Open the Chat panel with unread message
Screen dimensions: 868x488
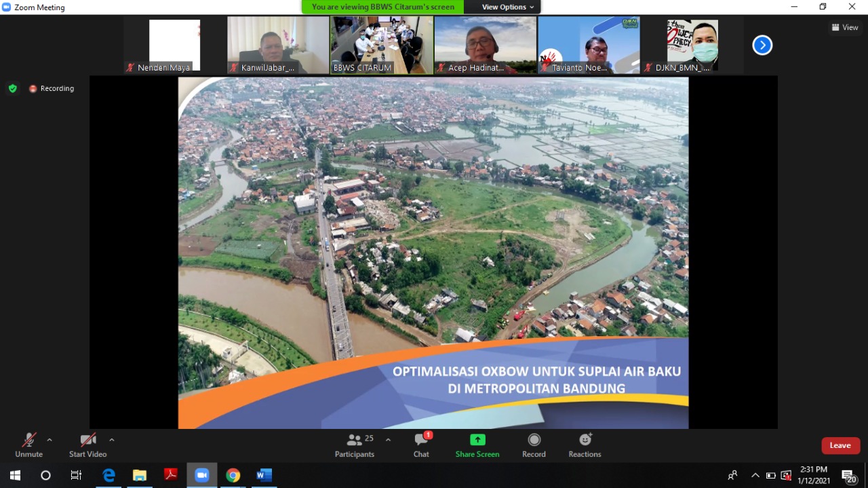pos(421,445)
